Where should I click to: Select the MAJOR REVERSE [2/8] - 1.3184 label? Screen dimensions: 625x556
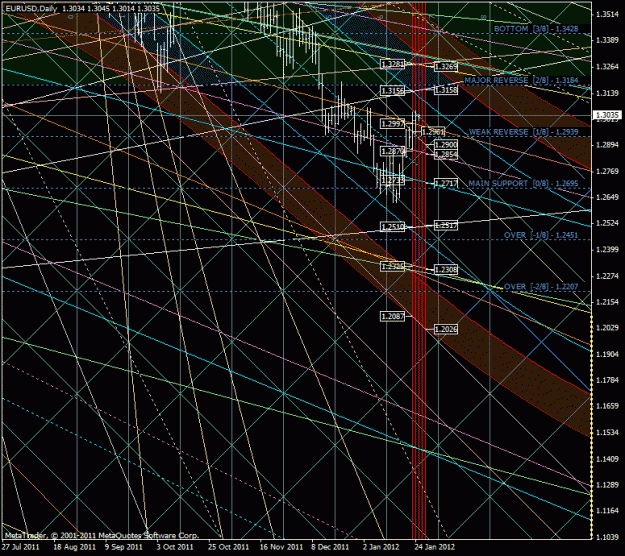click(x=521, y=81)
